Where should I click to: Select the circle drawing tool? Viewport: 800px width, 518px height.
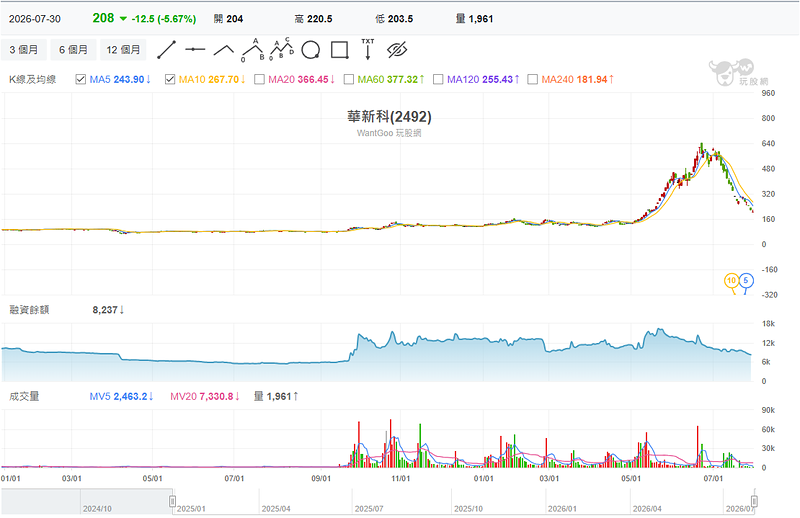click(310, 50)
